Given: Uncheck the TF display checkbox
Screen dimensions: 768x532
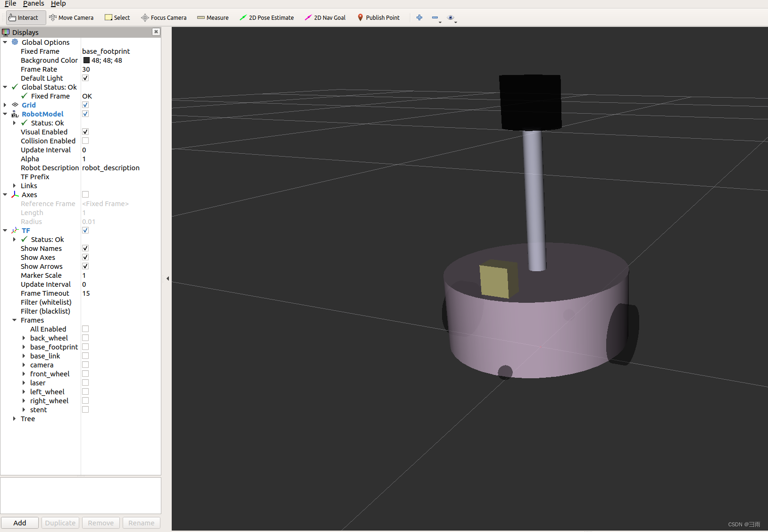Looking at the screenshot, I should (x=85, y=230).
